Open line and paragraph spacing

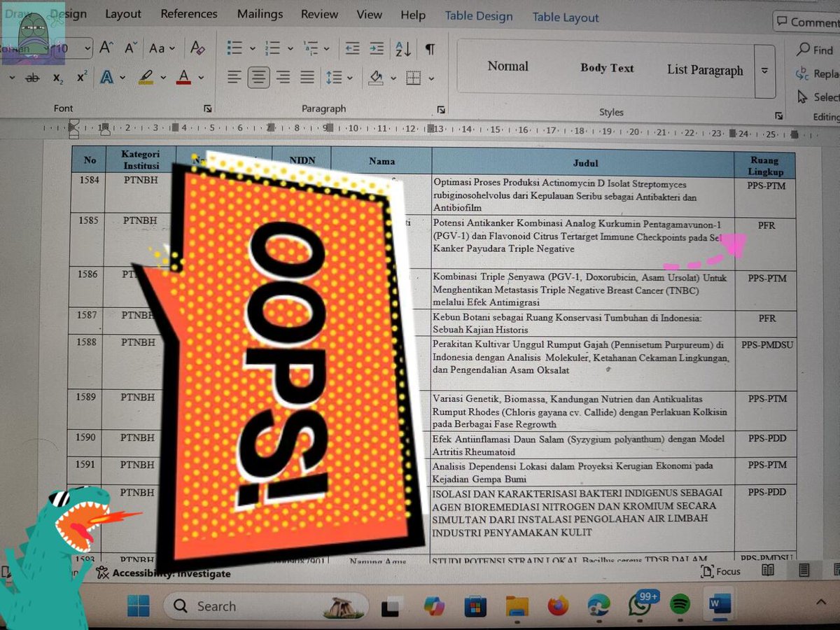click(335, 77)
